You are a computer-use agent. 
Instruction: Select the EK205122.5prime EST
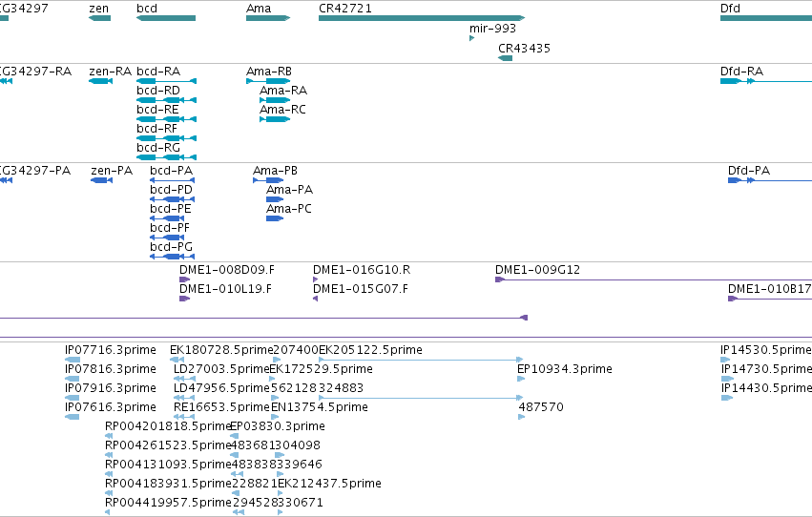point(421,360)
